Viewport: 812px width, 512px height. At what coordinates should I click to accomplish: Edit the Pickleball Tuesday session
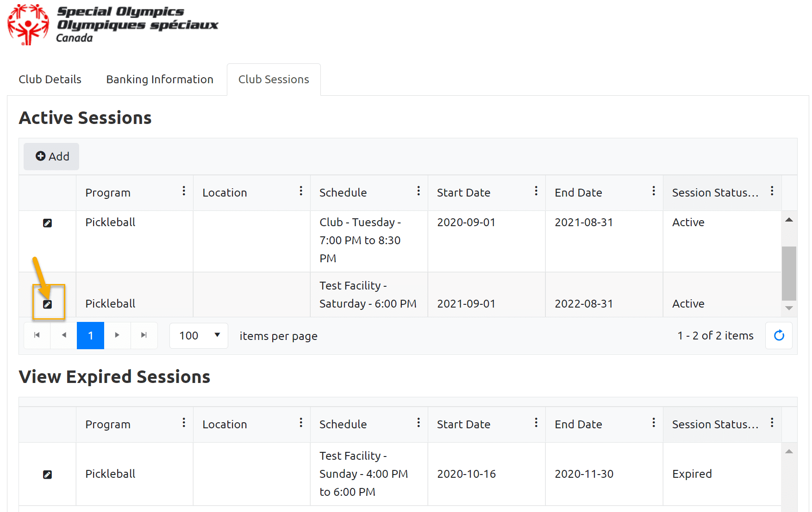[x=47, y=223]
